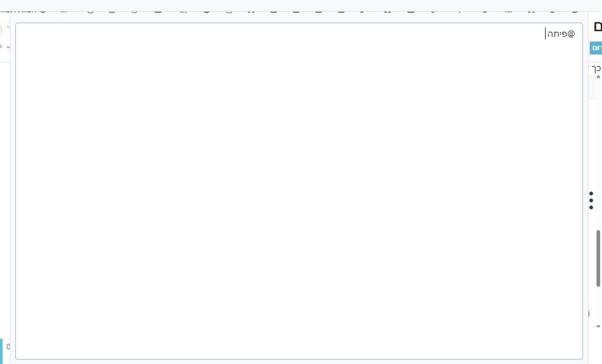The height and width of the screenshot is (364, 602).
Task: Click the "0" counter near the bottom-left
Action: tap(8, 347)
